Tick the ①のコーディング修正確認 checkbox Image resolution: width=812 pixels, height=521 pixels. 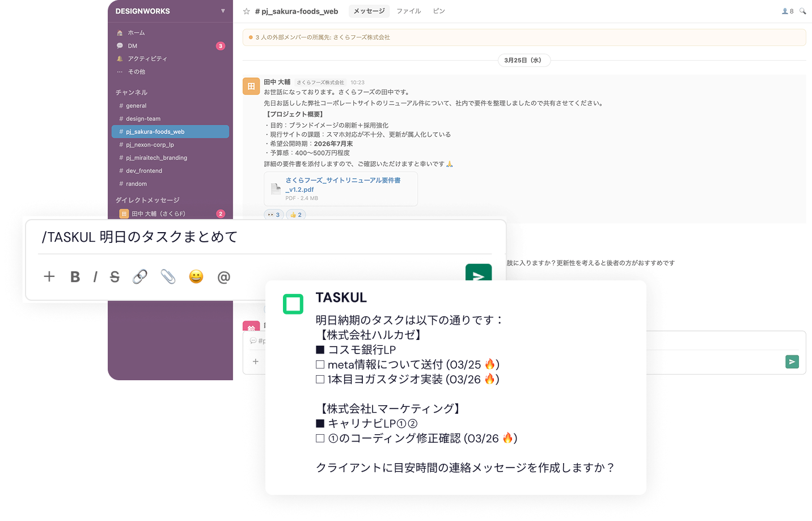click(320, 438)
